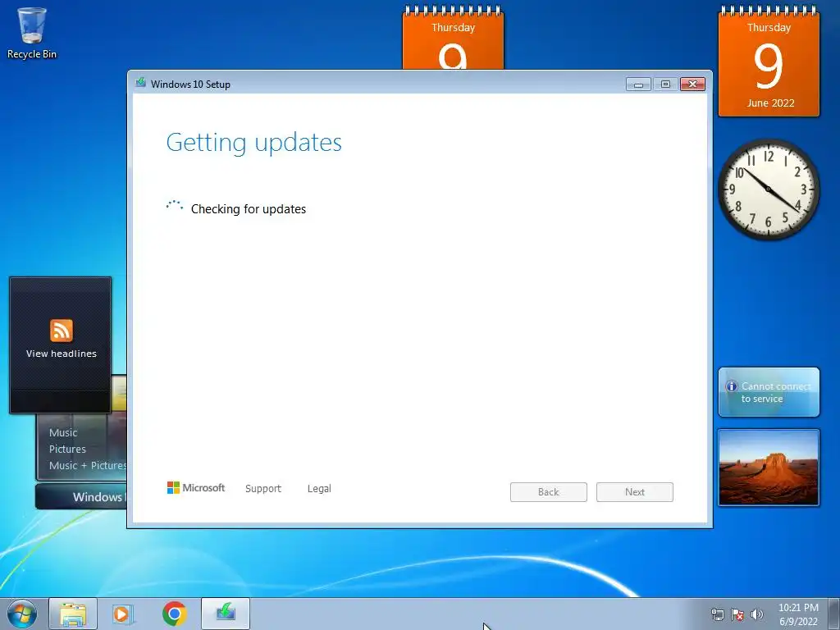The image size is (840, 630).
Task: Open the Legal link
Action: click(x=319, y=489)
